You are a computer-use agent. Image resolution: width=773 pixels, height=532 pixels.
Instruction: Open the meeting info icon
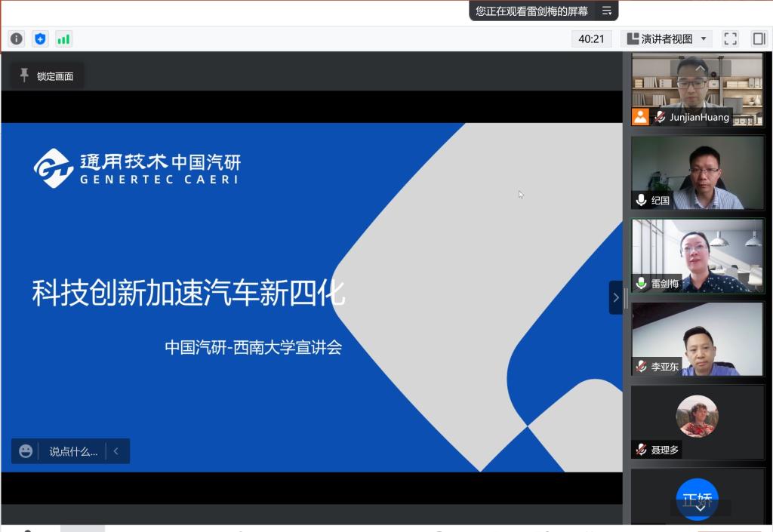(x=17, y=38)
